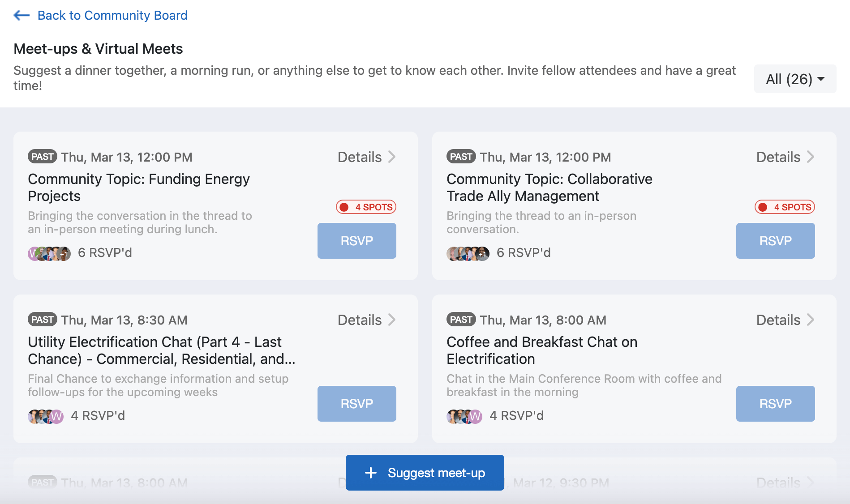Click the Suggest meet-up button
This screenshot has height=504, width=850.
tap(425, 473)
